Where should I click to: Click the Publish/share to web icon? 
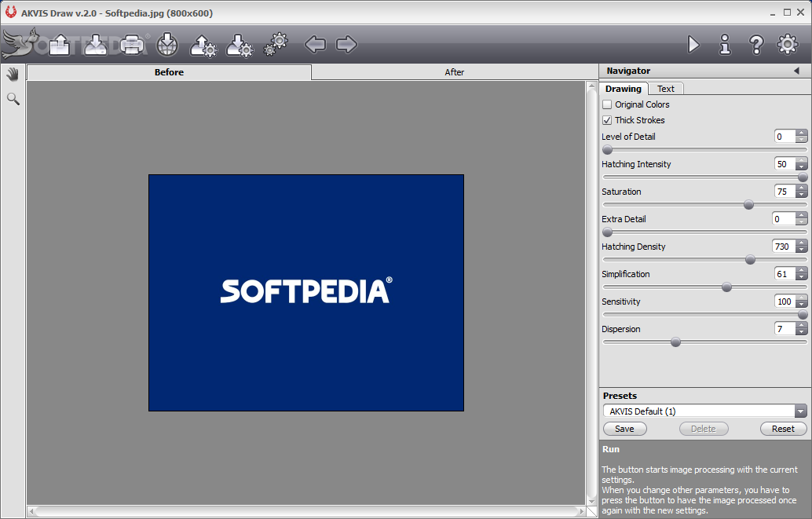coord(167,45)
